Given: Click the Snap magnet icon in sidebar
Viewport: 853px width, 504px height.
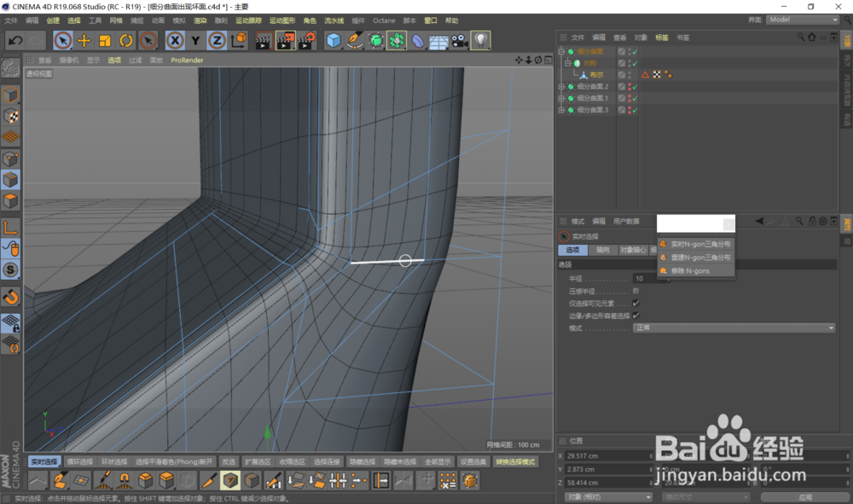Looking at the screenshot, I should coord(11,297).
